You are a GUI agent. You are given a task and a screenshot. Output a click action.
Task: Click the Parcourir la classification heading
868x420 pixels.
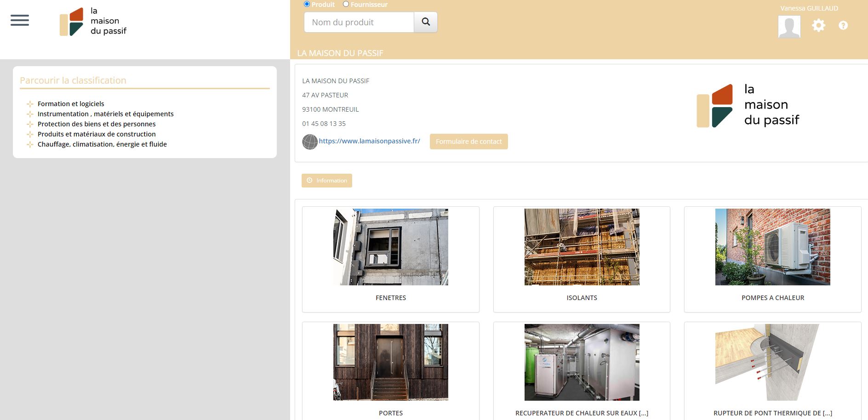pyautogui.click(x=73, y=80)
